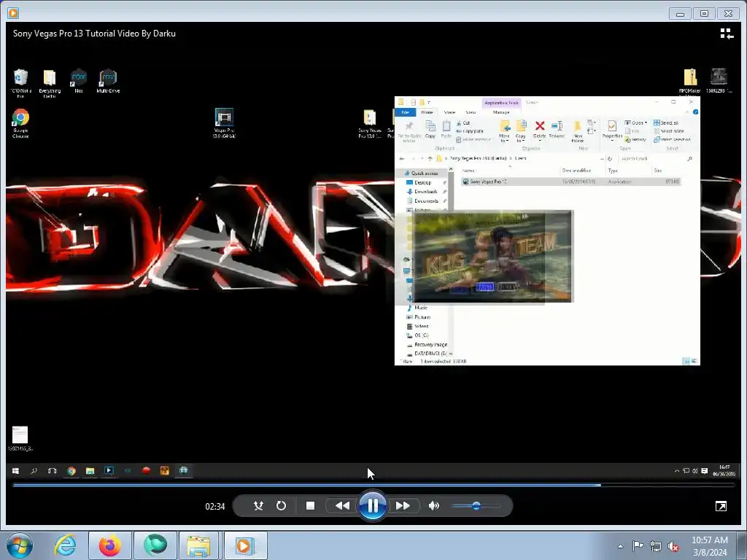
Task: Click Desktop in video Explorer sidebar
Action: click(x=422, y=182)
